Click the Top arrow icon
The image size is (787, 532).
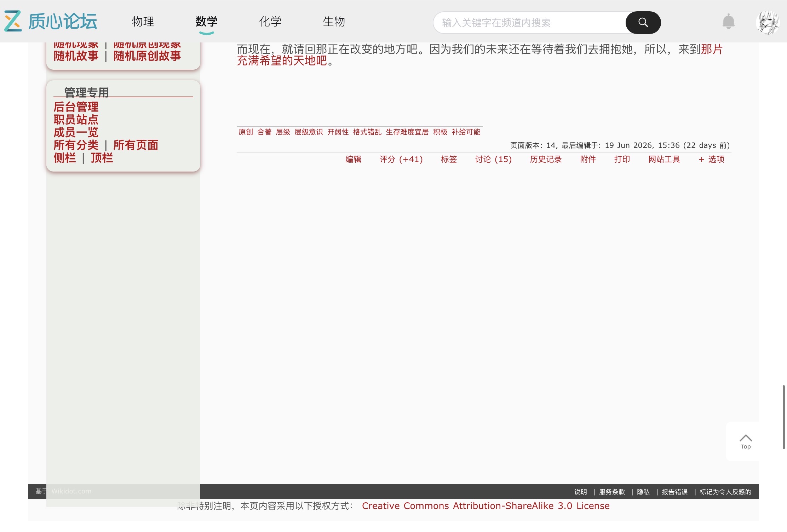(746, 441)
